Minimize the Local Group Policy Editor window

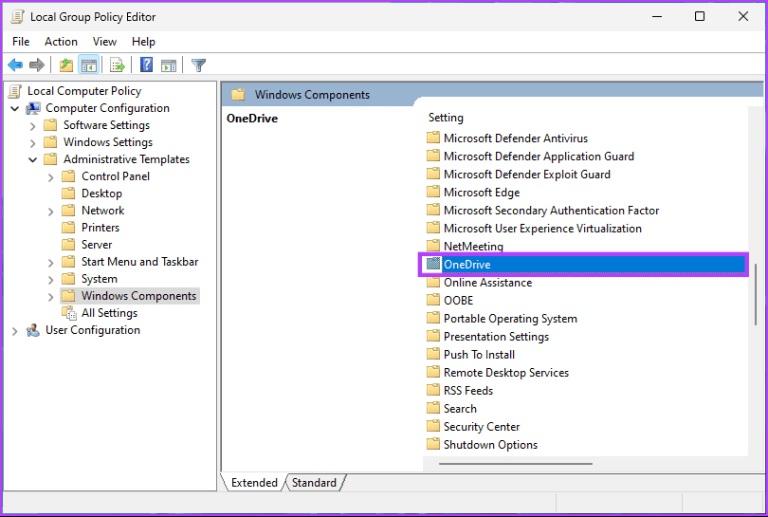(x=657, y=17)
